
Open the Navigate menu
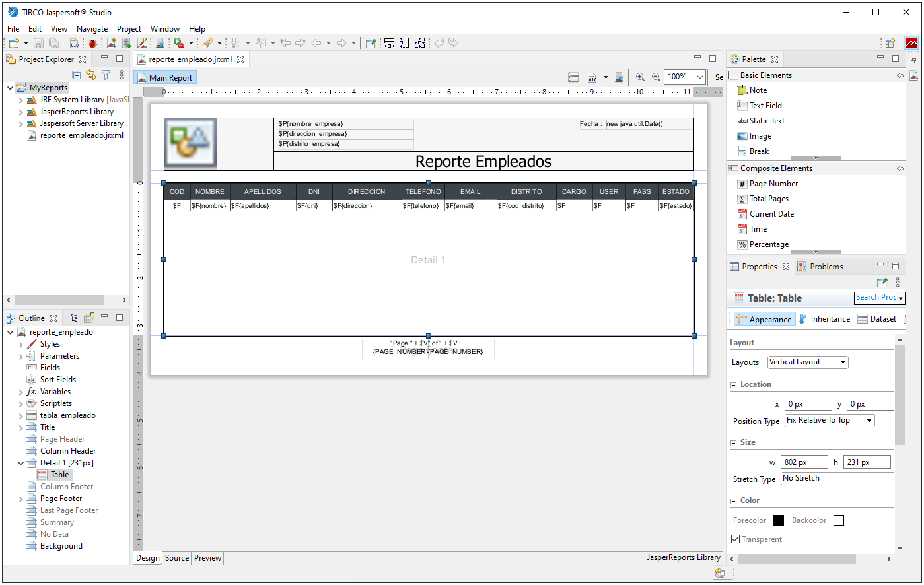(x=92, y=29)
